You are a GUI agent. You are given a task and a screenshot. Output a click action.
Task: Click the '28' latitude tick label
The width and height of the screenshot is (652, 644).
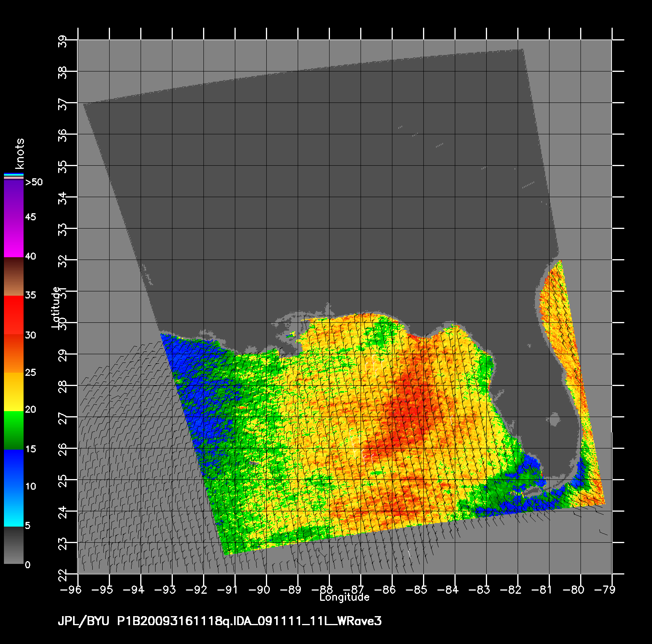point(62,386)
